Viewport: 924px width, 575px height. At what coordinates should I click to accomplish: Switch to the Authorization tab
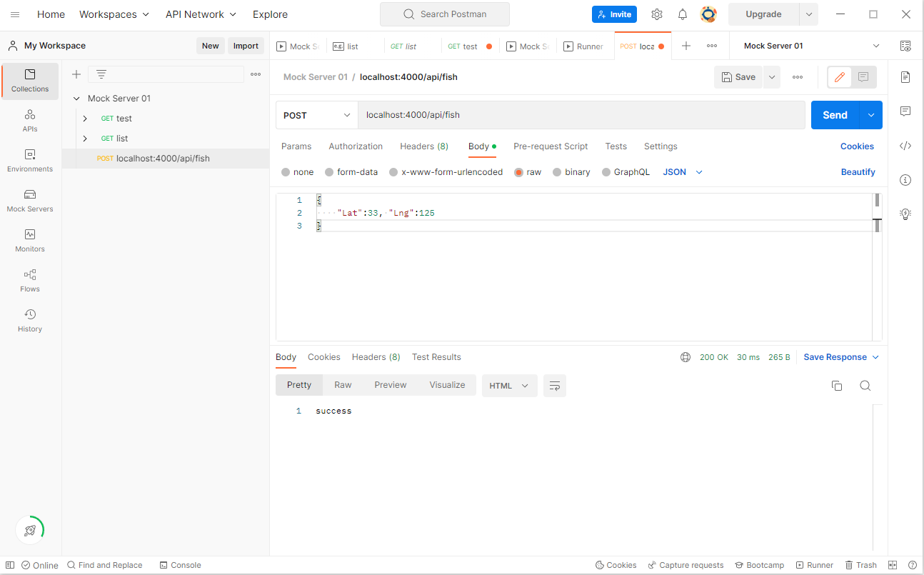click(356, 146)
